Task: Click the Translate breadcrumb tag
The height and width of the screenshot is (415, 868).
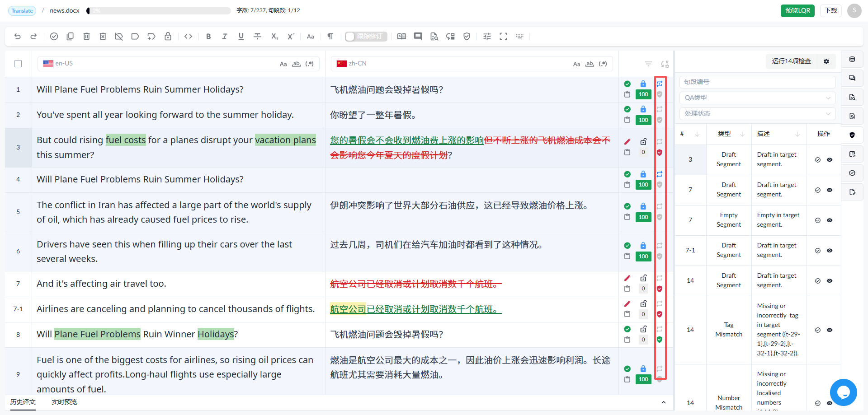Action: coord(22,10)
